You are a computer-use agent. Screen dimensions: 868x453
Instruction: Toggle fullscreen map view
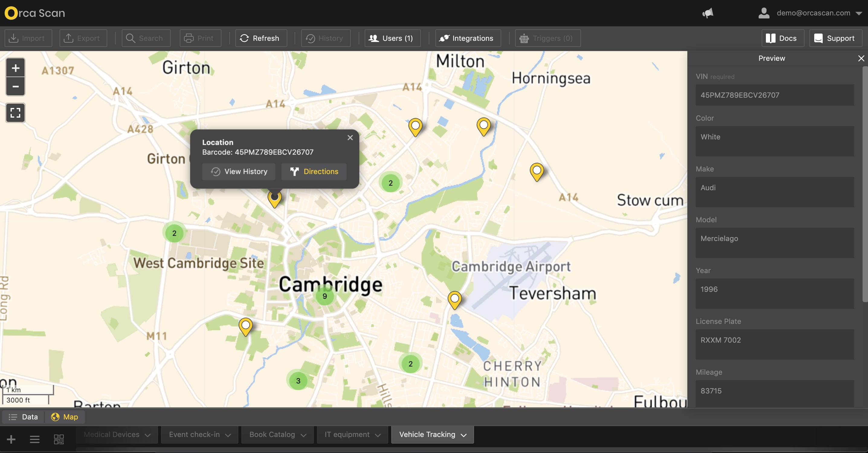(15, 113)
